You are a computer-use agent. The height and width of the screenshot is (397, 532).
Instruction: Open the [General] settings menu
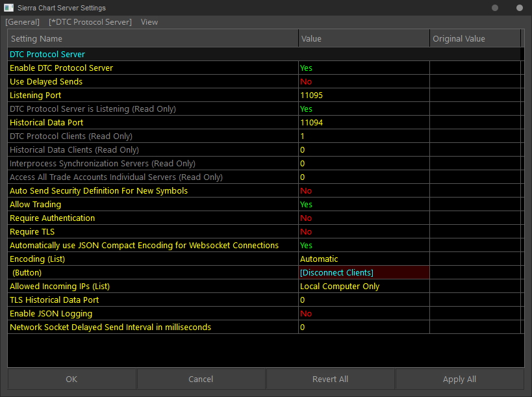tap(22, 22)
